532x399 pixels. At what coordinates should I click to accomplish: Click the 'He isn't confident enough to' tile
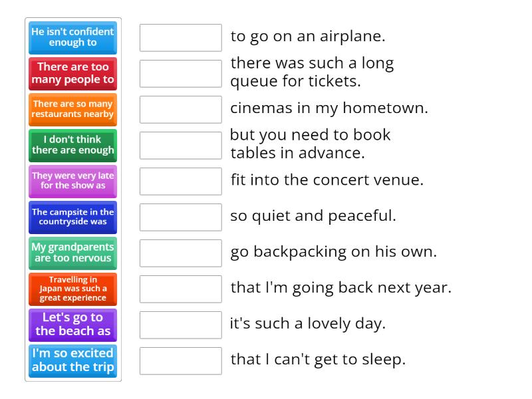coord(73,38)
